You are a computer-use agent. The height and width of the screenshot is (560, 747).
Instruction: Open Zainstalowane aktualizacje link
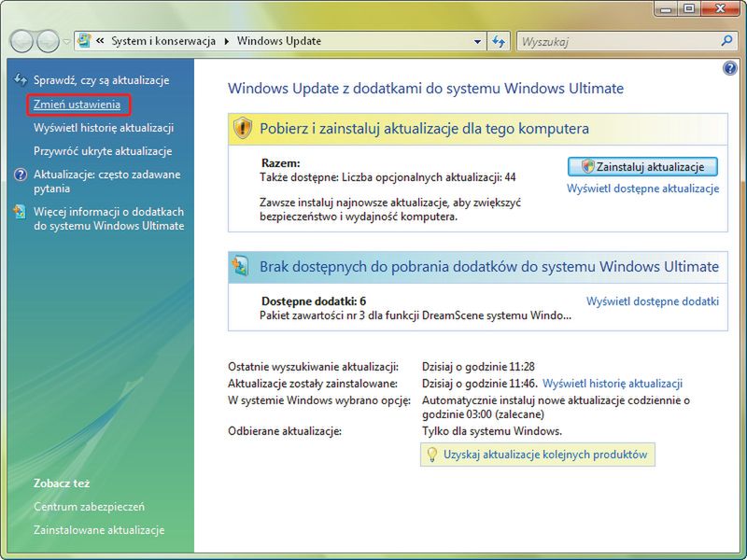pyautogui.click(x=99, y=530)
